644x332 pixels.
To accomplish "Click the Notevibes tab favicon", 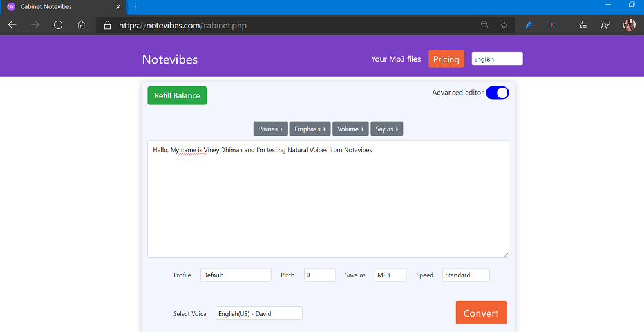I will tap(11, 7).
